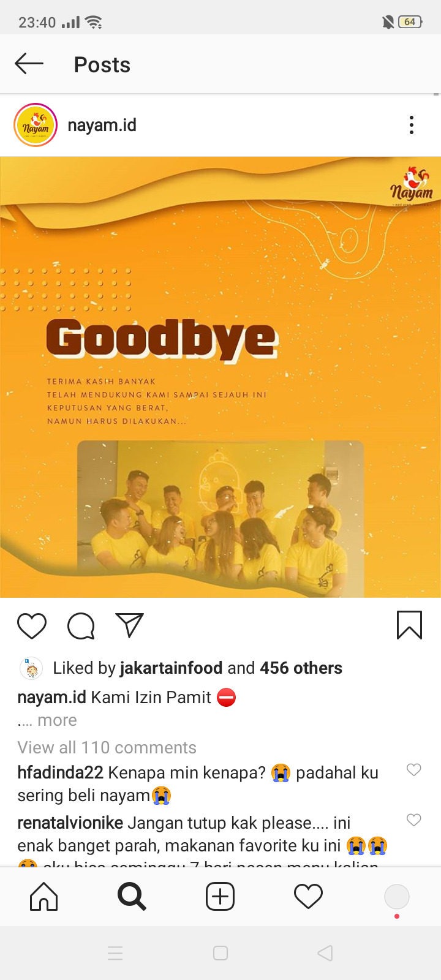Show the 456 others who liked the post

point(301,668)
